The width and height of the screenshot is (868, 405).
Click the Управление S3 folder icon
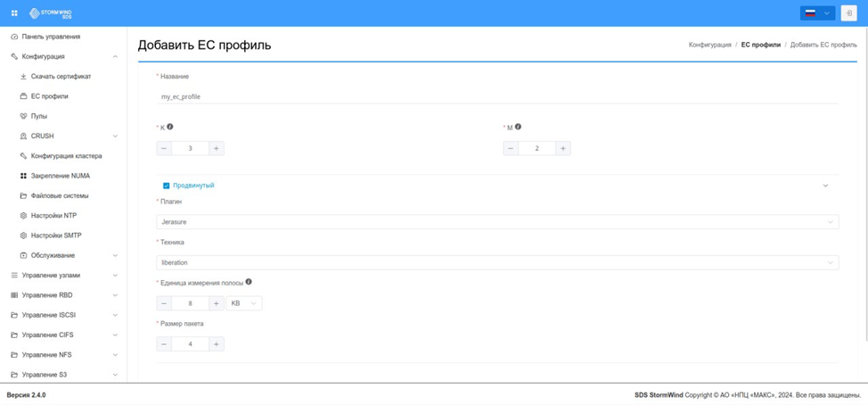(14, 375)
